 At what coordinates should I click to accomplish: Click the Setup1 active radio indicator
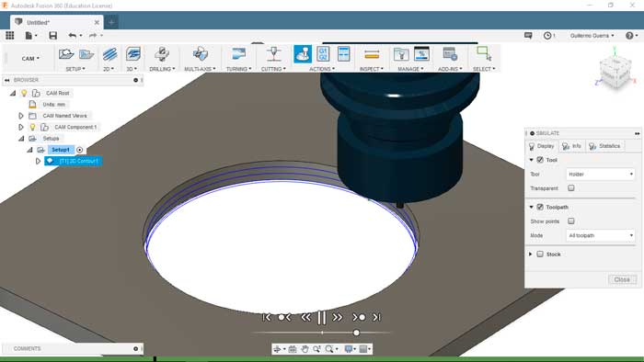coord(80,150)
